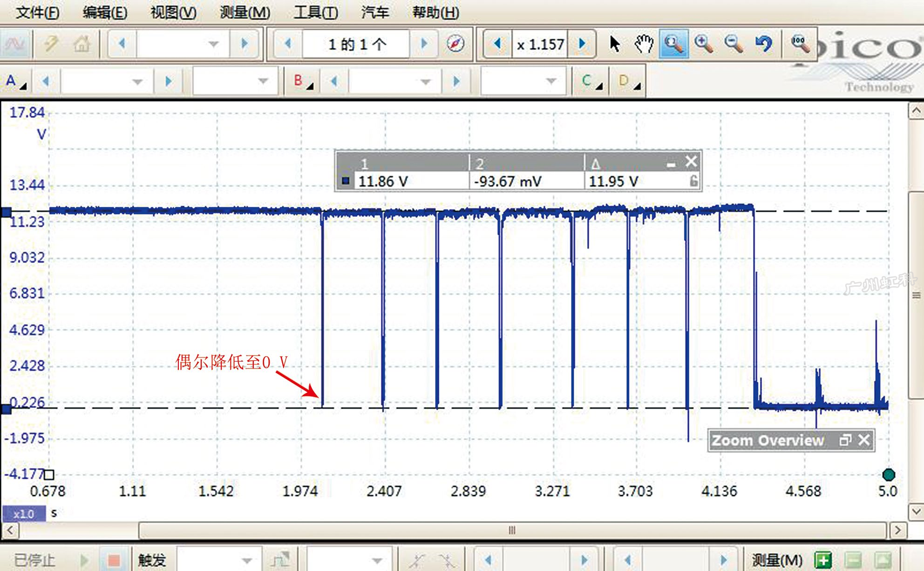The image size is (924, 571).
Task: Select the hand pan tool
Action: click(x=644, y=44)
